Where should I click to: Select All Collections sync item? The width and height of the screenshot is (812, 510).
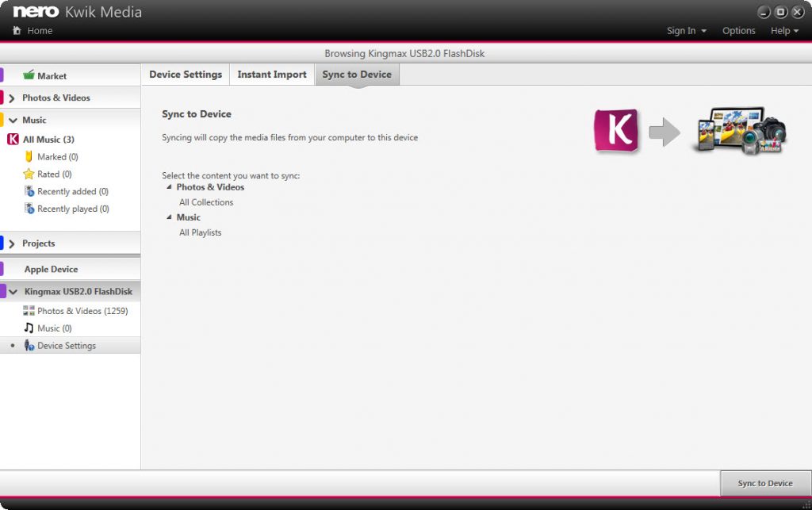click(x=206, y=202)
